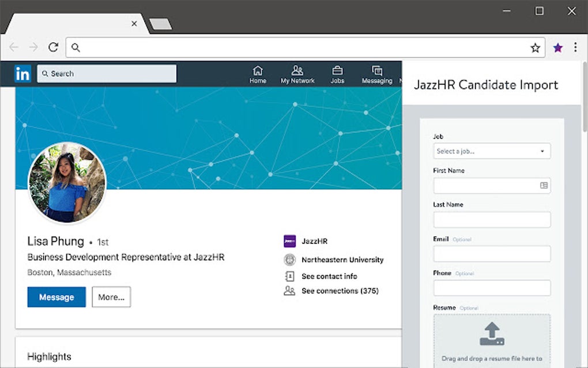Open Northeastern University link
This screenshot has height=368, width=588.
(x=342, y=260)
